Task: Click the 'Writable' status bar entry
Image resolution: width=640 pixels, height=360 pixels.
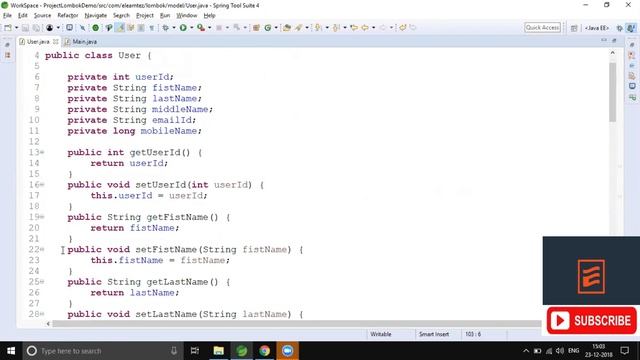Action: point(381,334)
